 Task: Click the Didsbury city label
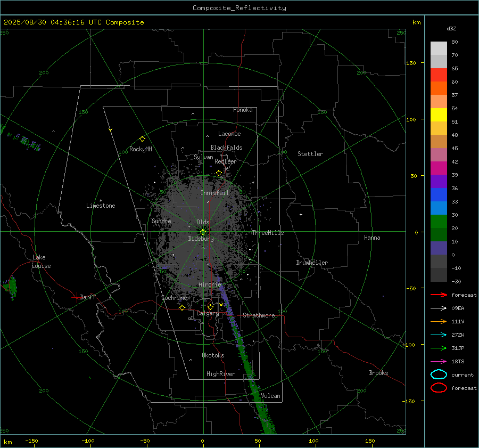[x=201, y=239]
